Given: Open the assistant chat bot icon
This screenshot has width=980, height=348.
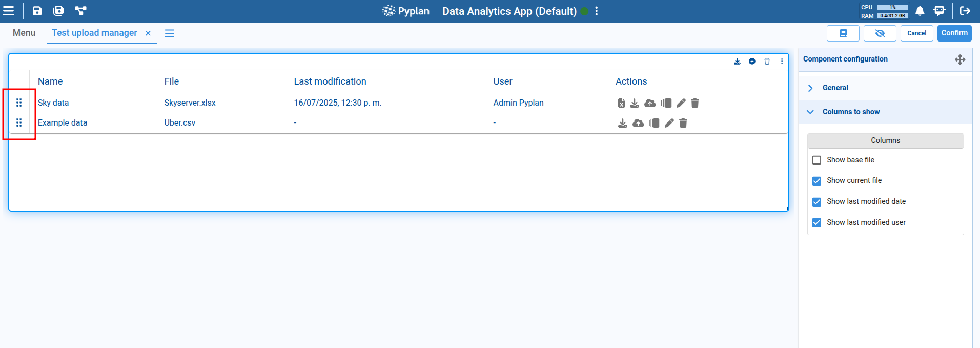Looking at the screenshot, I should pos(939,11).
